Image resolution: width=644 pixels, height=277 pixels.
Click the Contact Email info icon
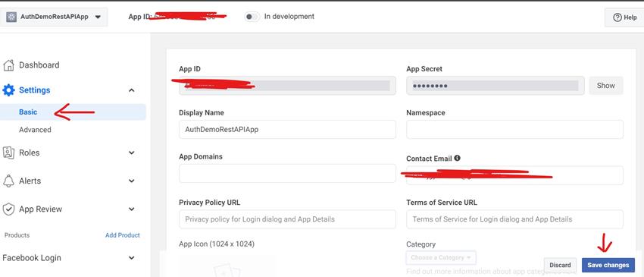tap(457, 158)
